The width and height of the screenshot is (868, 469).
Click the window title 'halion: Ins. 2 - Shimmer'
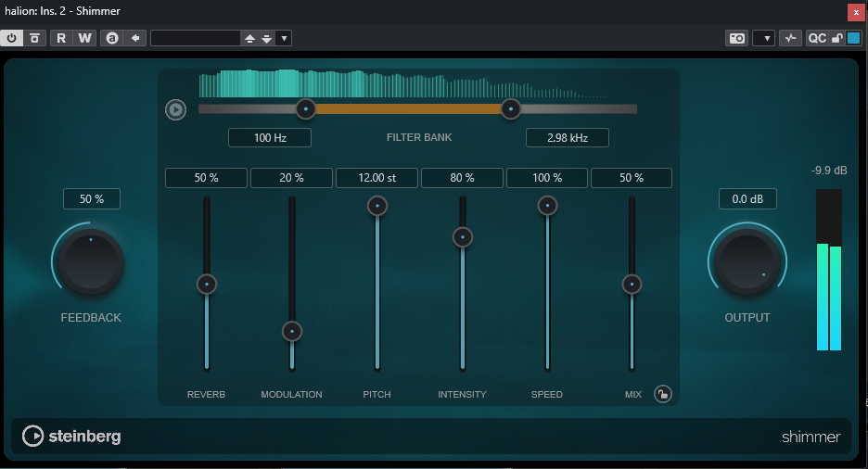tap(62, 11)
